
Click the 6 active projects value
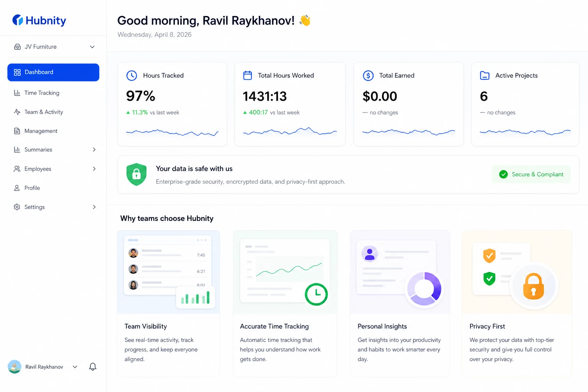[484, 96]
